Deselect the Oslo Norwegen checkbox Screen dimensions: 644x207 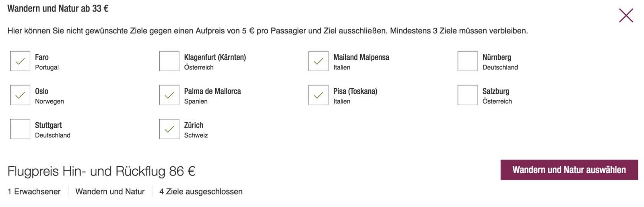(20, 95)
